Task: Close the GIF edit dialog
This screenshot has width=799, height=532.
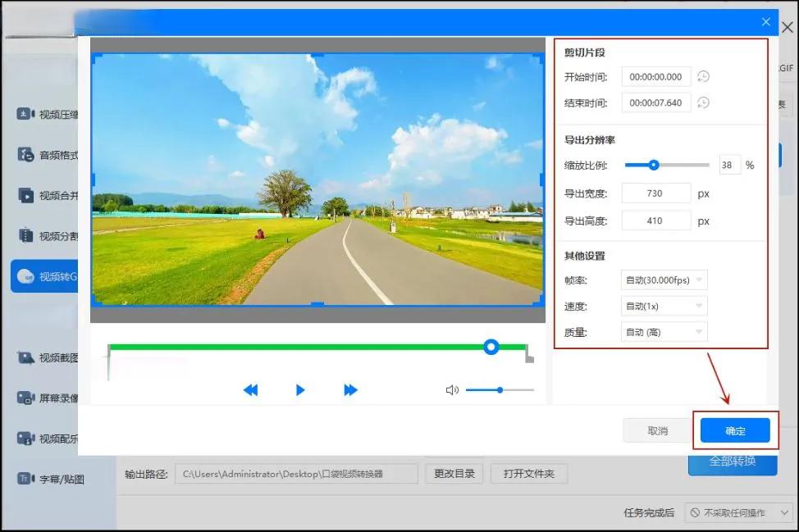Action: tap(766, 22)
